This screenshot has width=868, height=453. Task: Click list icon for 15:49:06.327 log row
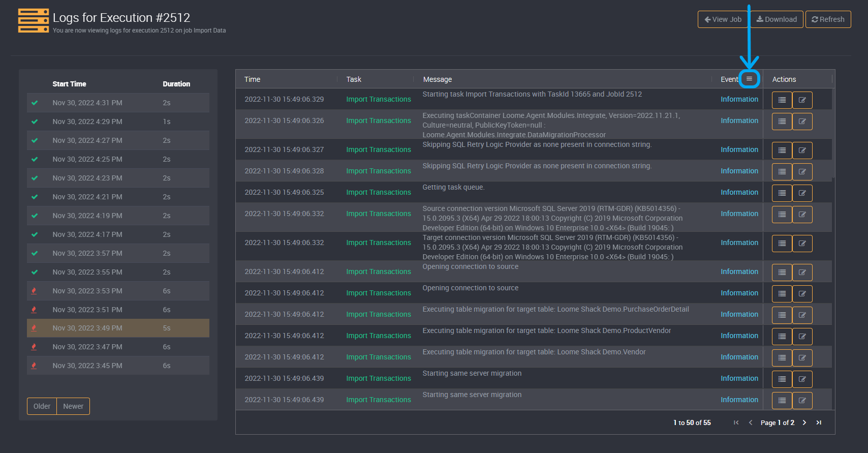click(782, 150)
